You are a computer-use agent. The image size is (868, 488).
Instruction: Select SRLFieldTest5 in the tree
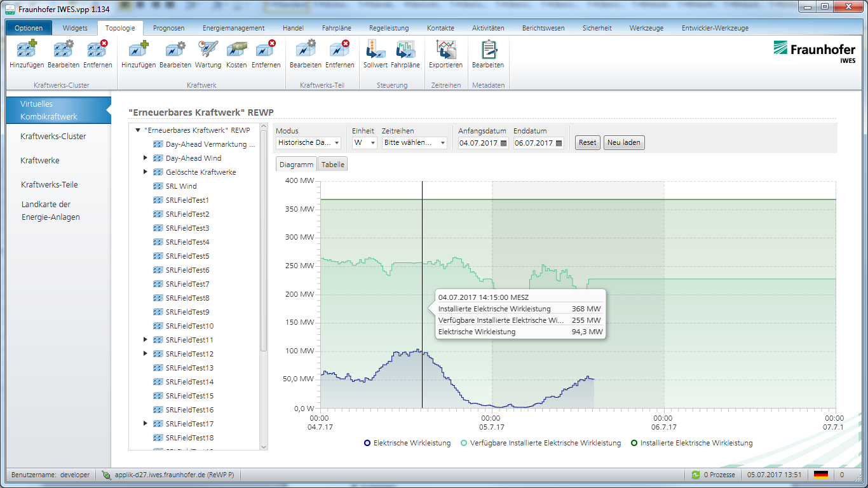coord(187,256)
